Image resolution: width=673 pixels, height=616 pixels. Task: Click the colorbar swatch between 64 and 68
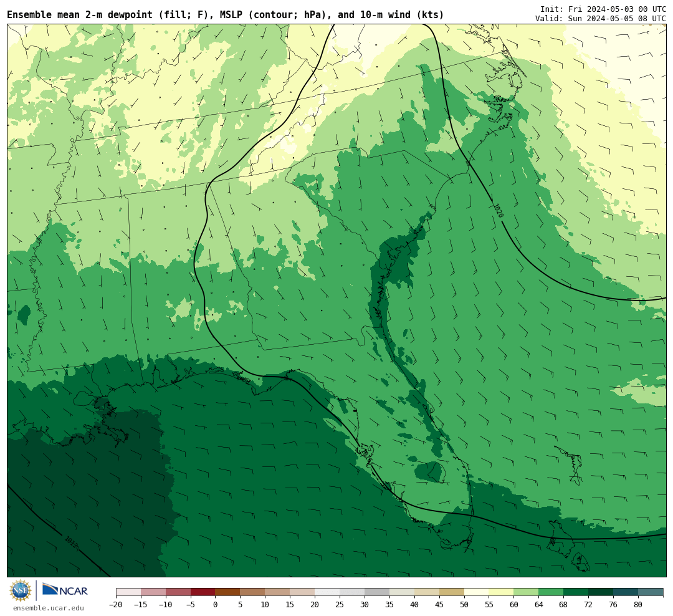click(551, 592)
